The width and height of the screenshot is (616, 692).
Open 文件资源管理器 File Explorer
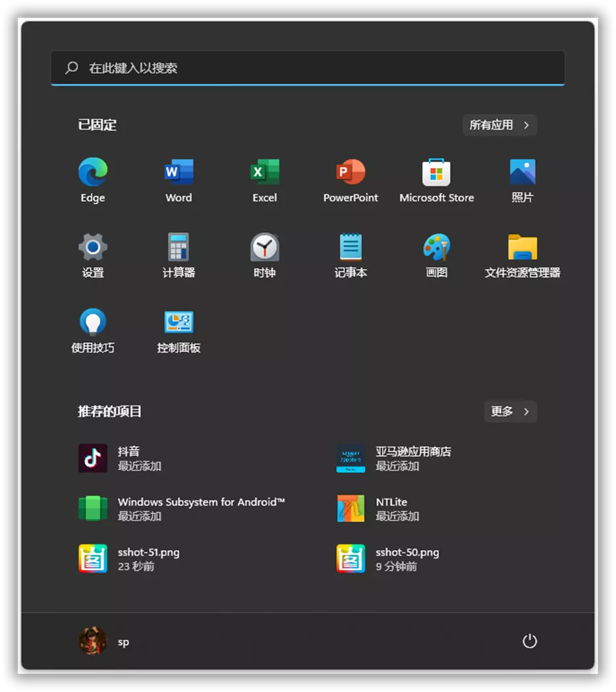point(522,247)
